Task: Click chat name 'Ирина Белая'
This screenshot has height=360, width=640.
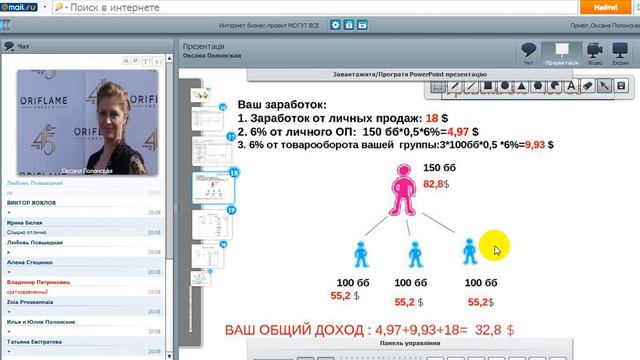Action: (x=24, y=223)
